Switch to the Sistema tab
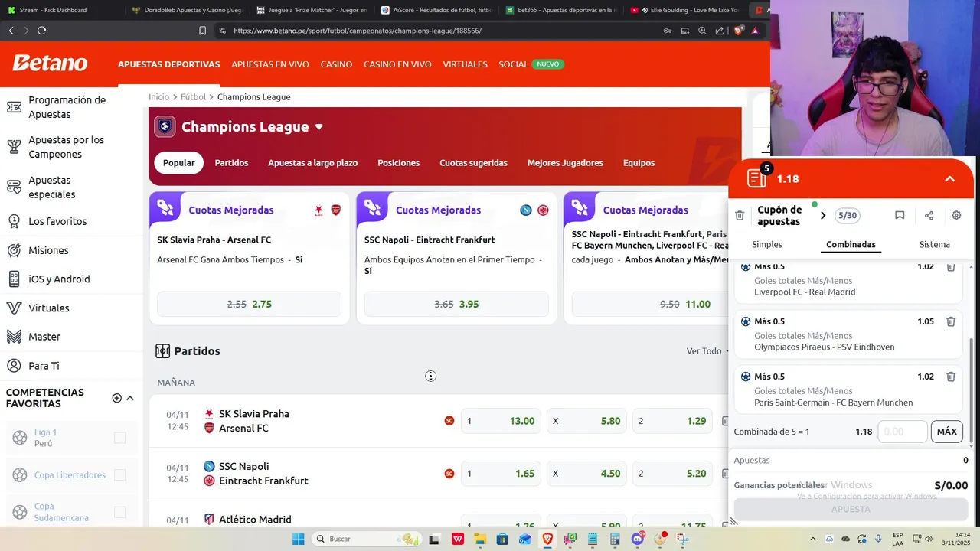This screenshot has height=551, width=980. pos(935,245)
